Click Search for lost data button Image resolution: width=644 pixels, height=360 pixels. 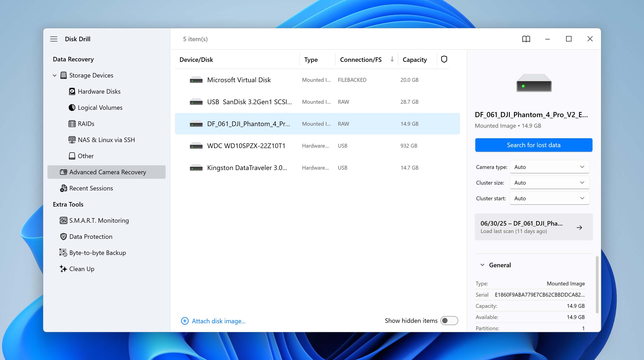(533, 145)
